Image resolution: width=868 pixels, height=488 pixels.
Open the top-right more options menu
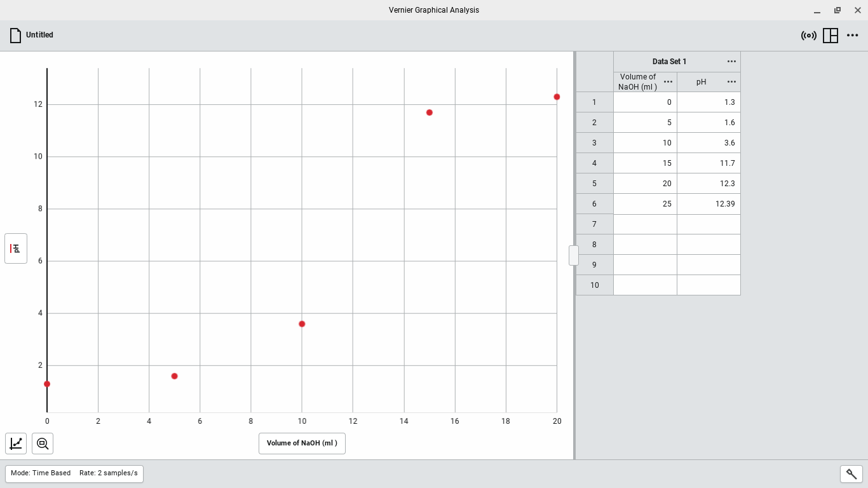(852, 36)
